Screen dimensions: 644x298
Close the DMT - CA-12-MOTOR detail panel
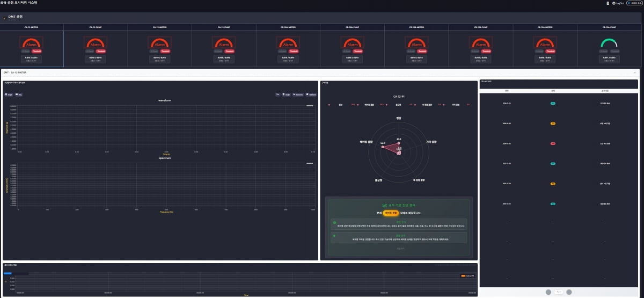click(x=634, y=72)
